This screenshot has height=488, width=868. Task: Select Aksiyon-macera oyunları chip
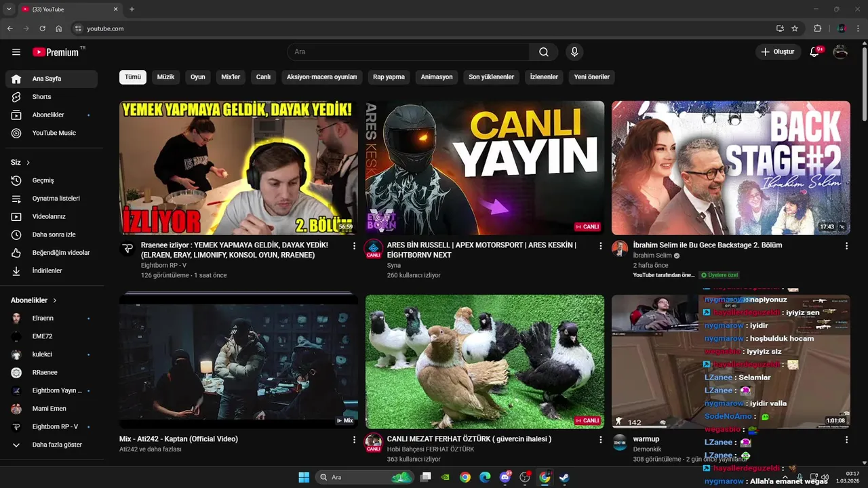pyautogui.click(x=322, y=77)
